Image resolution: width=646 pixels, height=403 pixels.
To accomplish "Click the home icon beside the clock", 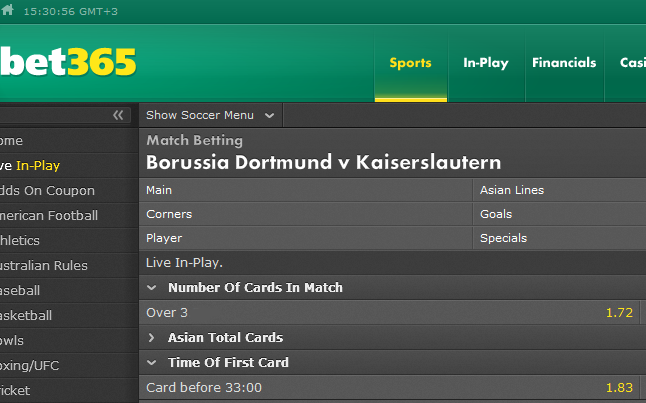I will tap(7, 10).
